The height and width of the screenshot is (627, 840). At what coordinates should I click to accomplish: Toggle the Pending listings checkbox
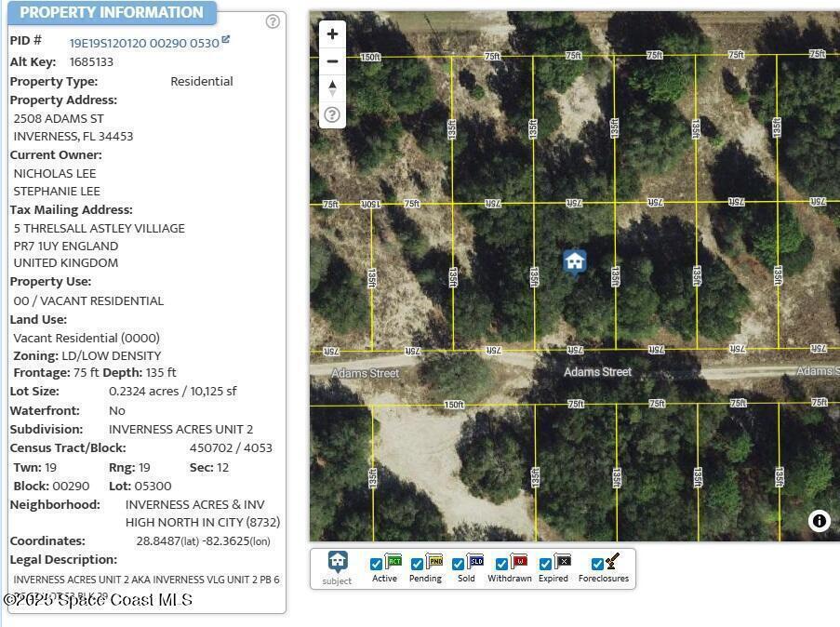[x=417, y=565]
